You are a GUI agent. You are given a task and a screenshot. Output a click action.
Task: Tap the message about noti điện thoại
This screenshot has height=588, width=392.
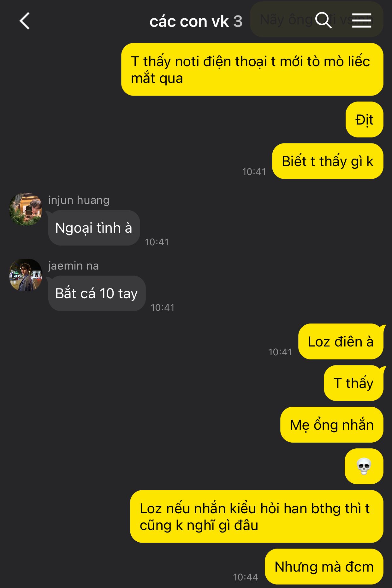tap(252, 69)
